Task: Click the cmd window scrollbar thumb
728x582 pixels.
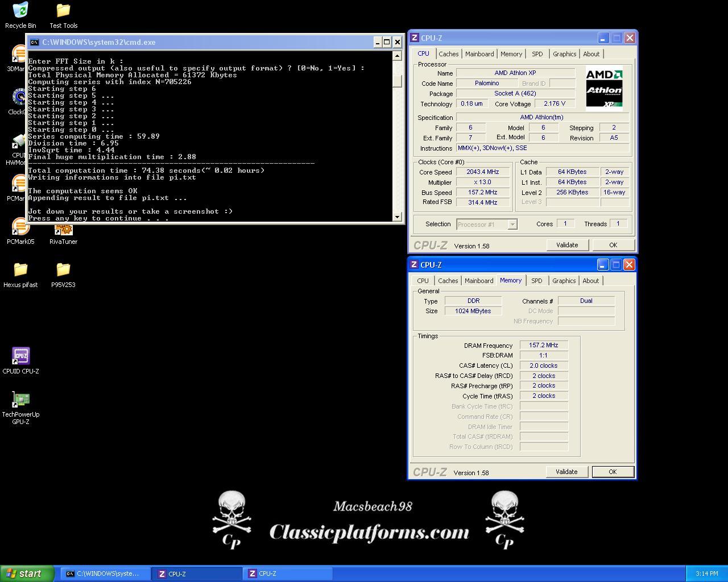Action: (397, 80)
